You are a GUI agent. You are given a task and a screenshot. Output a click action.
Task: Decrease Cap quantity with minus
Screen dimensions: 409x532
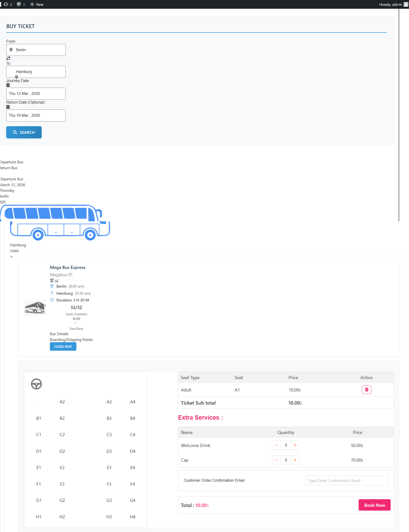(x=276, y=460)
